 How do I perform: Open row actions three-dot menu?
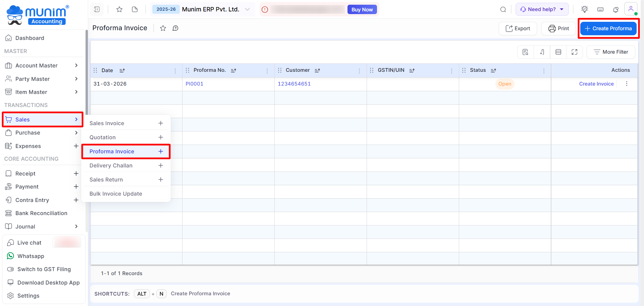point(627,84)
